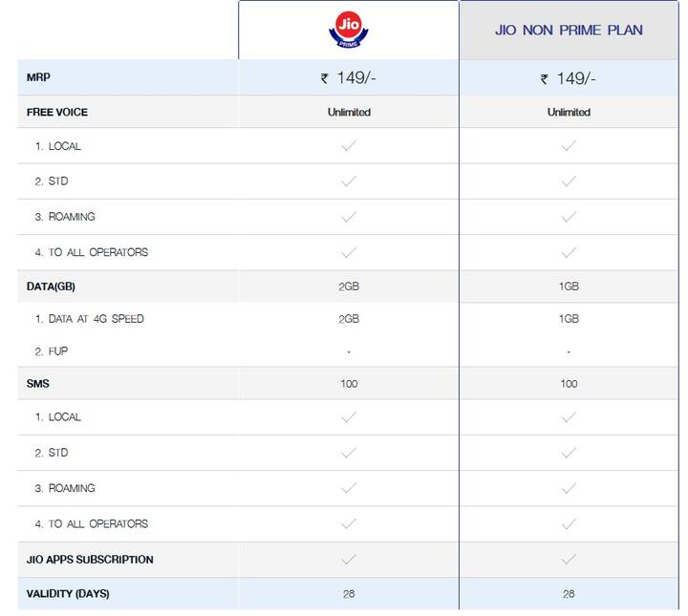Click Prime checkmark for SMS to all operators

point(349,523)
